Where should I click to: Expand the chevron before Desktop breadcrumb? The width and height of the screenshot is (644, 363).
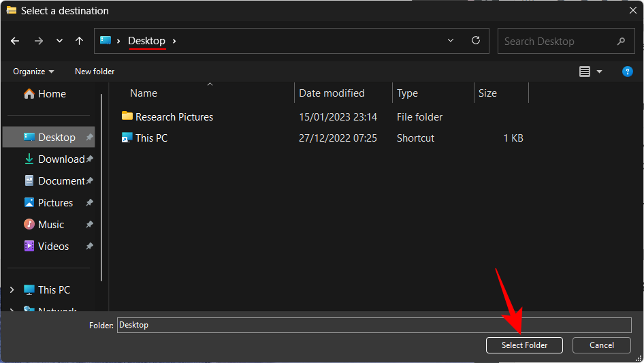click(x=118, y=41)
